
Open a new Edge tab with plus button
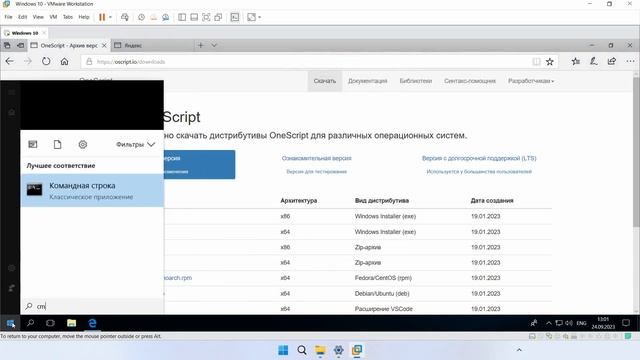click(x=200, y=45)
